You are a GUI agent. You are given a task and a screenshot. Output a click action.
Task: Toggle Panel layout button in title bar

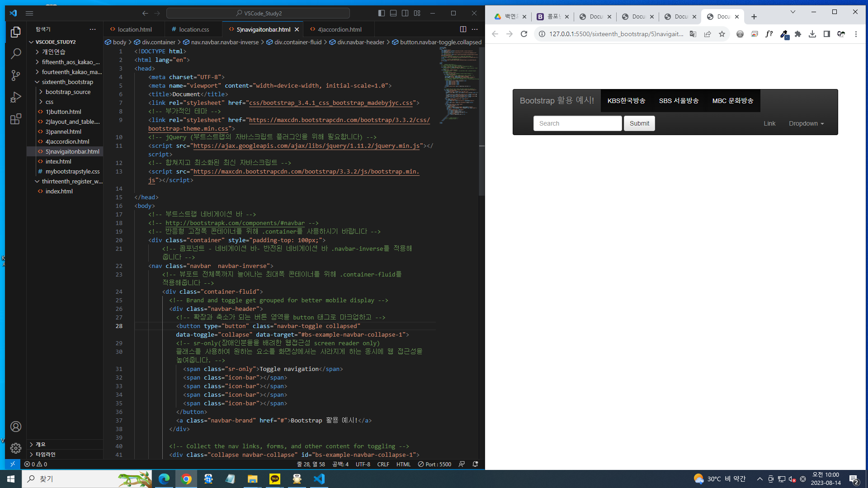click(393, 13)
